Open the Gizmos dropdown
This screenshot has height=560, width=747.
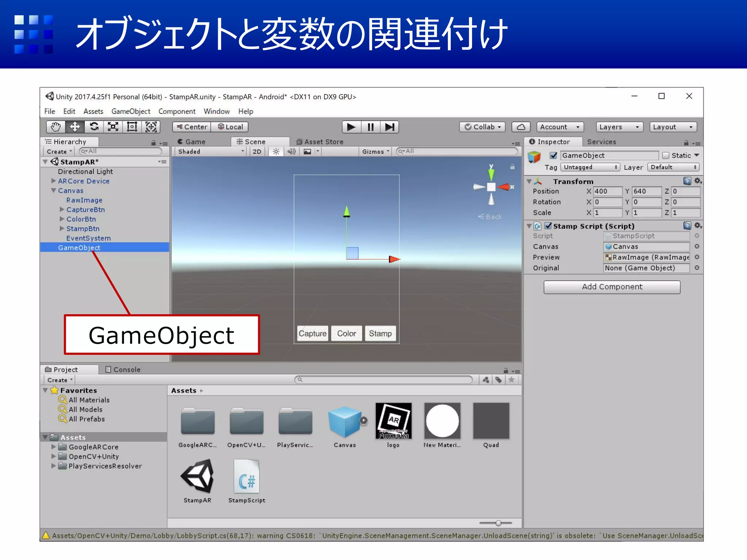376,152
